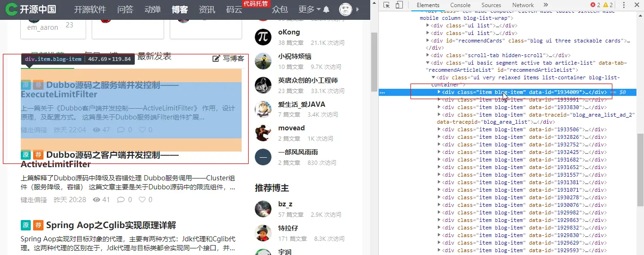Open 开源软件 in the navbar
The width and height of the screenshot is (644, 255).
click(90, 9)
